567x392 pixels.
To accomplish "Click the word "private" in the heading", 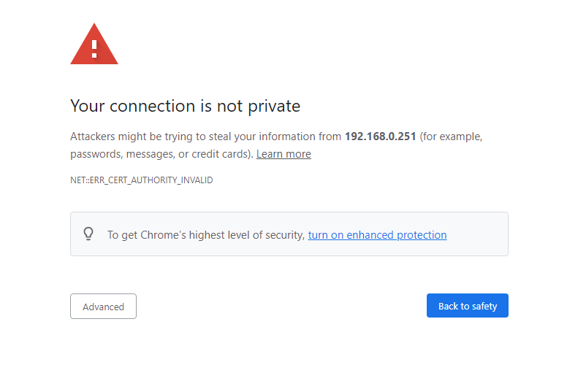I will pos(273,106).
